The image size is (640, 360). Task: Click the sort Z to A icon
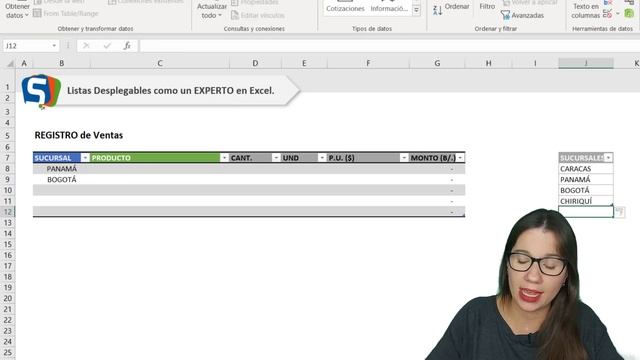pos(437,11)
